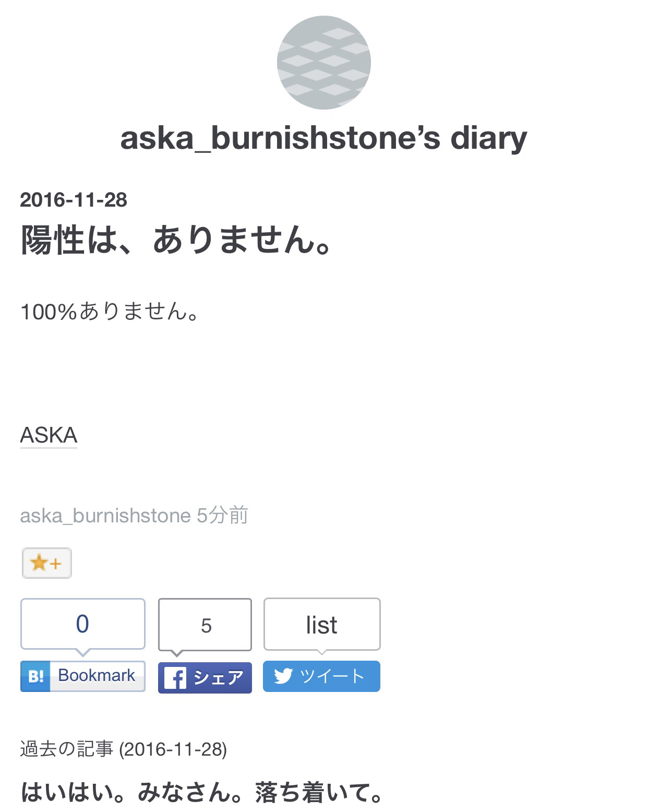
Task: Click the Twitter bird icon
Action: point(283,676)
